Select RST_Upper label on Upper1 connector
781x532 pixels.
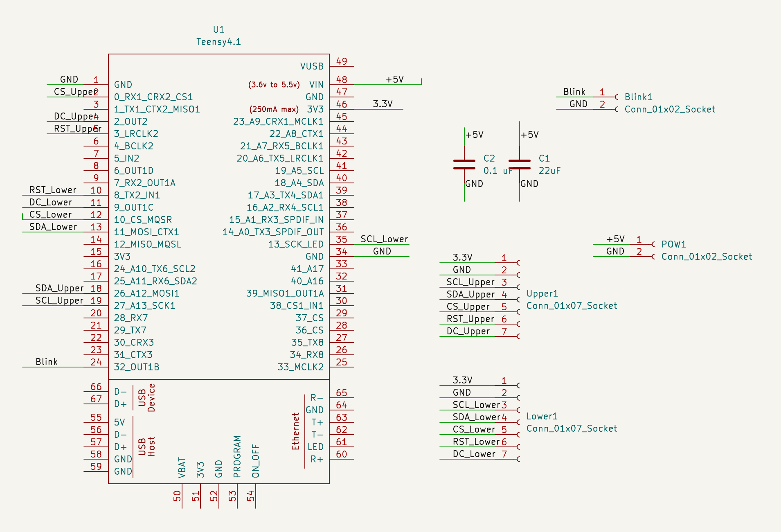pyautogui.click(x=470, y=319)
